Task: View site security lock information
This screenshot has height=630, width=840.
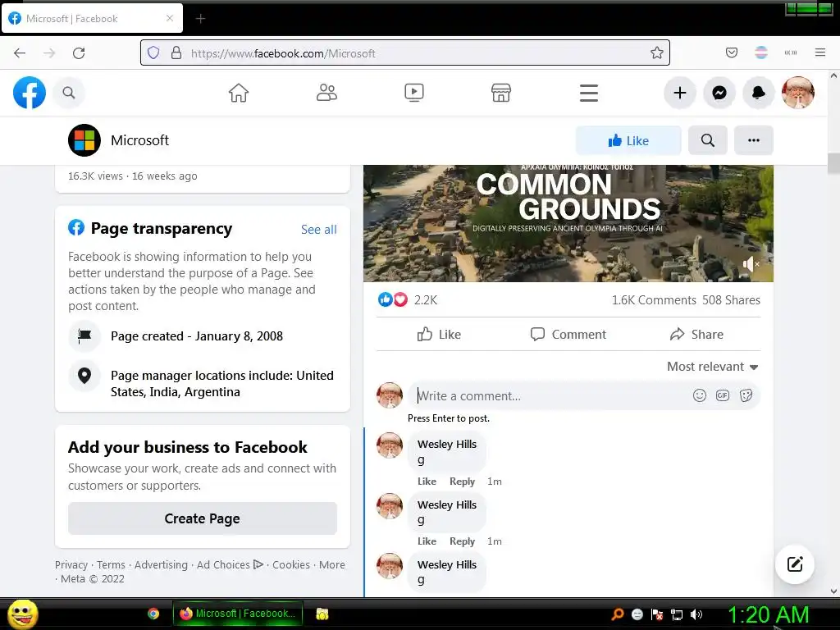Action: pyautogui.click(x=176, y=52)
